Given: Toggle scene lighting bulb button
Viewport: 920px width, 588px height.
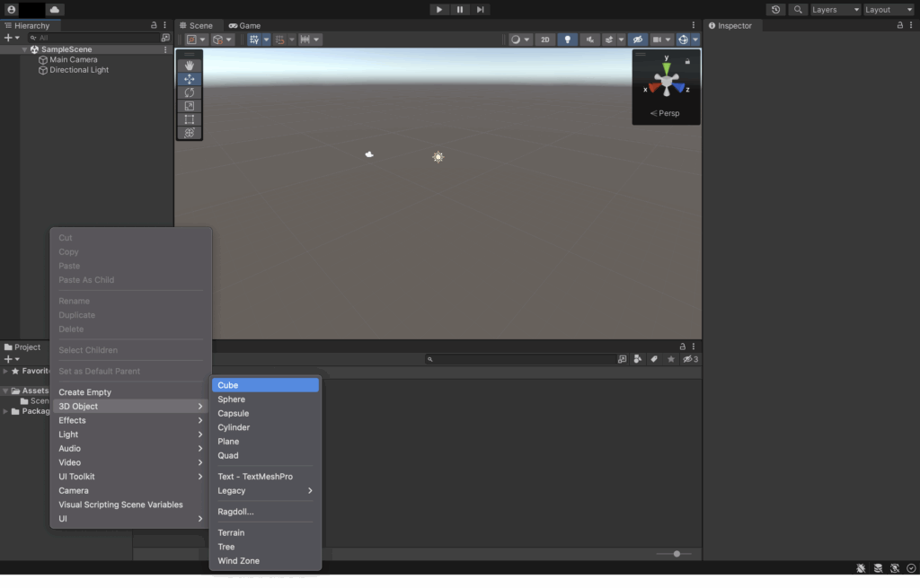Looking at the screenshot, I should (x=567, y=39).
